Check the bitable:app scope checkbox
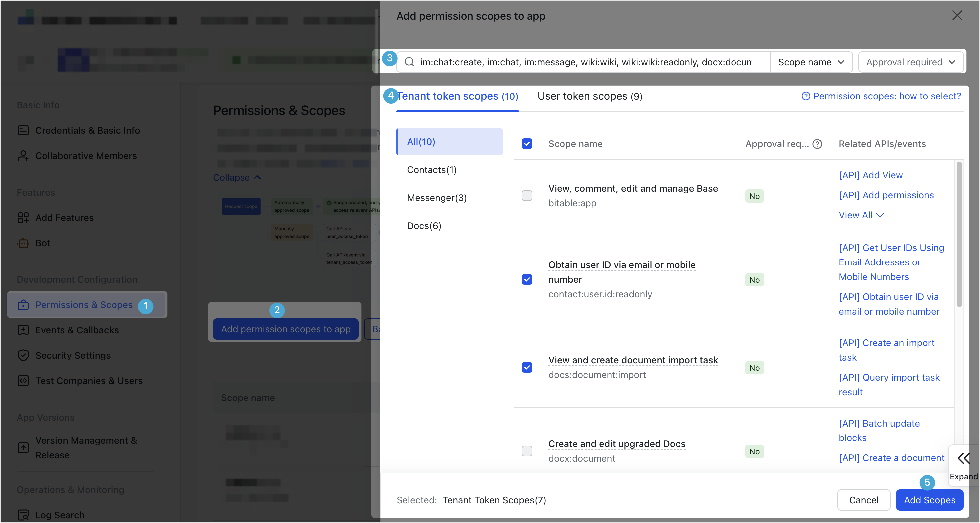This screenshot has width=980, height=523. [527, 196]
